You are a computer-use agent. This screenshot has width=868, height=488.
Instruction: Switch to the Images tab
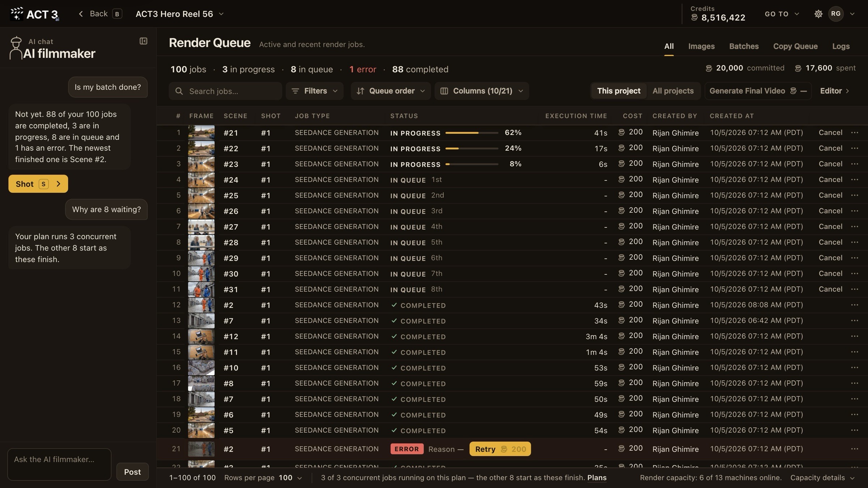tap(701, 46)
